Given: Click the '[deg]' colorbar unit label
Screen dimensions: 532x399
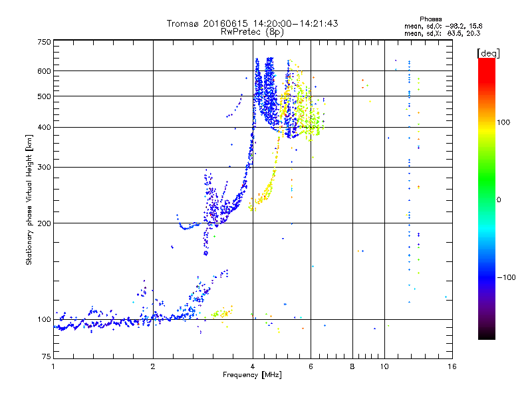Looking at the screenshot, I should [x=488, y=53].
